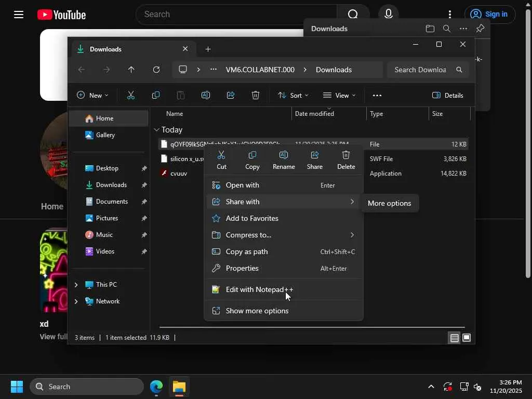
Task: Collapse the Today file group
Action: tap(156, 130)
